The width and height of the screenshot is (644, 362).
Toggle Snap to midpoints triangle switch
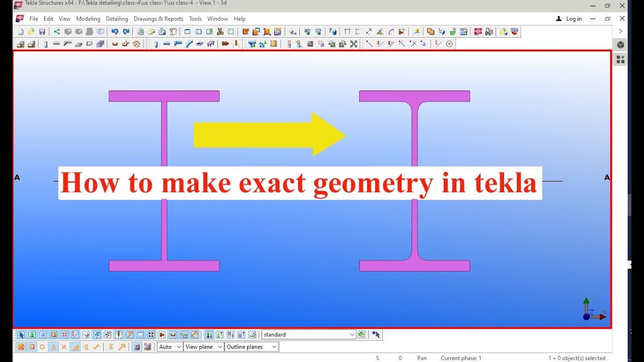click(53, 347)
